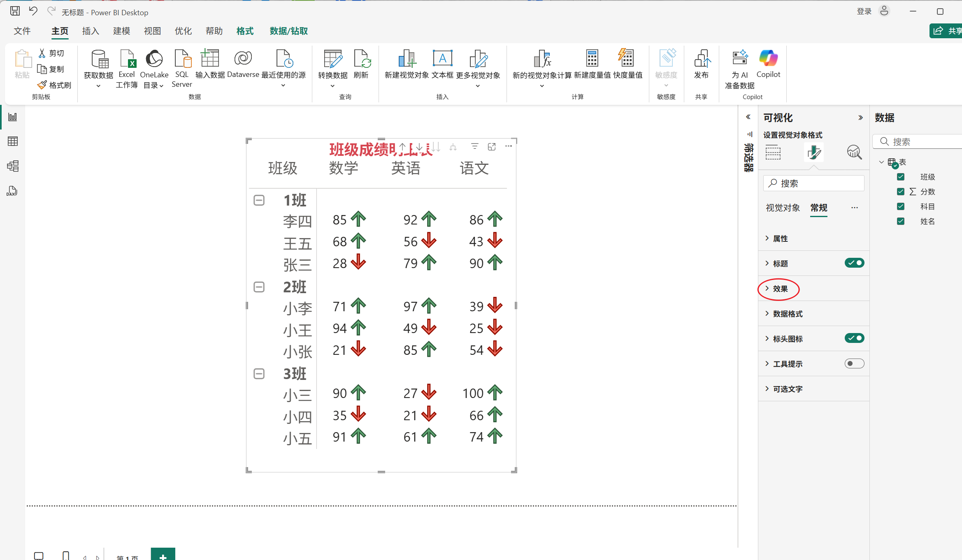Enable the 工具提示 toggle
This screenshot has height=560, width=962.
(x=854, y=363)
